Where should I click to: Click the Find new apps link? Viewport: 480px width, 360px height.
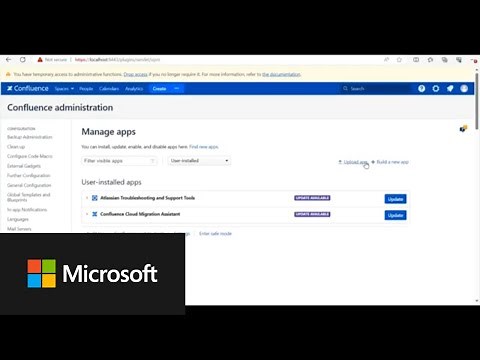tap(204, 147)
